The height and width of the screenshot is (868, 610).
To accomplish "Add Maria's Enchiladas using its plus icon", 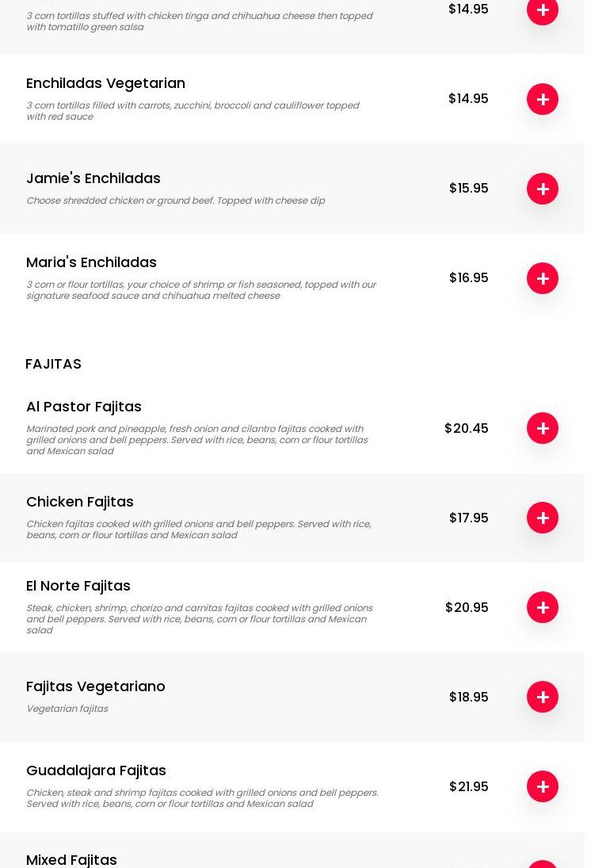I will [x=542, y=278].
